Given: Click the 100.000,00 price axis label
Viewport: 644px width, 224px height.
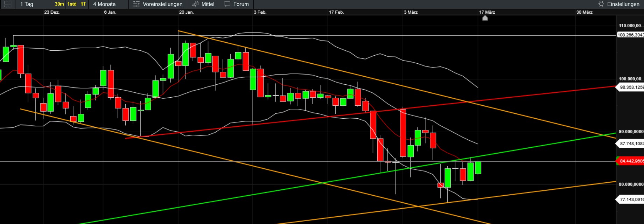Looking at the screenshot, I should point(631,79).
